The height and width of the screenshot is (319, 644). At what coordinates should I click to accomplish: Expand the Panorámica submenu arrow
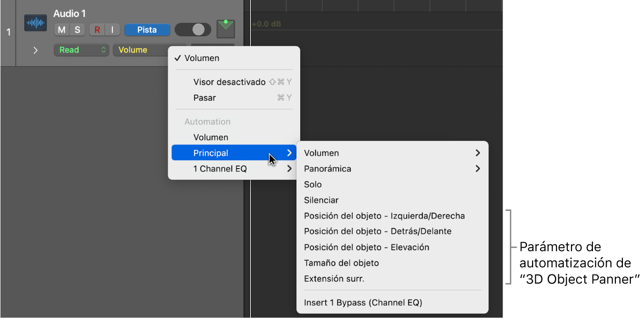[477, 169]
